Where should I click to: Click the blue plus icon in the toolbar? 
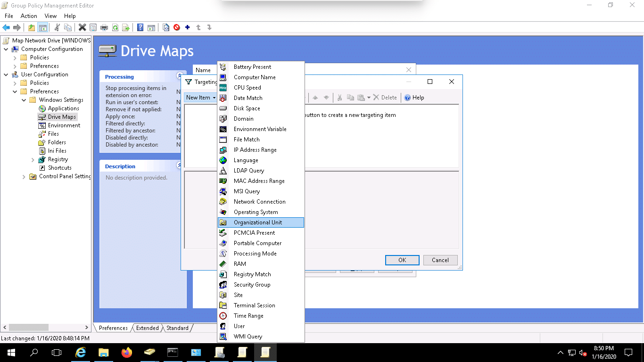coord(187,27)
